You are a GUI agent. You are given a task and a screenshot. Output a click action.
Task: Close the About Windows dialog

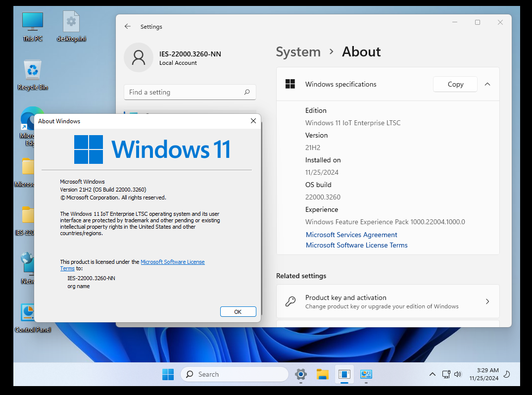point(253,121)
